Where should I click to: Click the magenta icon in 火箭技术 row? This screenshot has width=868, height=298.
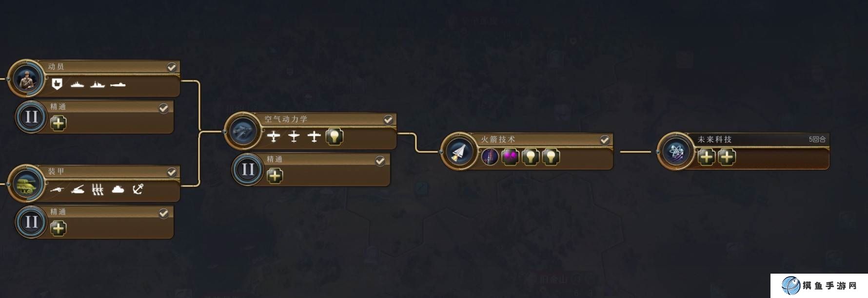510,157
